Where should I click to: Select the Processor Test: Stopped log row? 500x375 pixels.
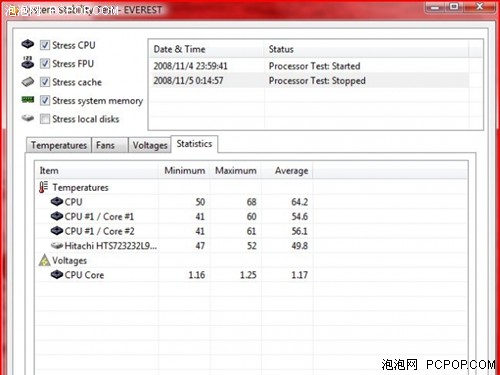309,81
